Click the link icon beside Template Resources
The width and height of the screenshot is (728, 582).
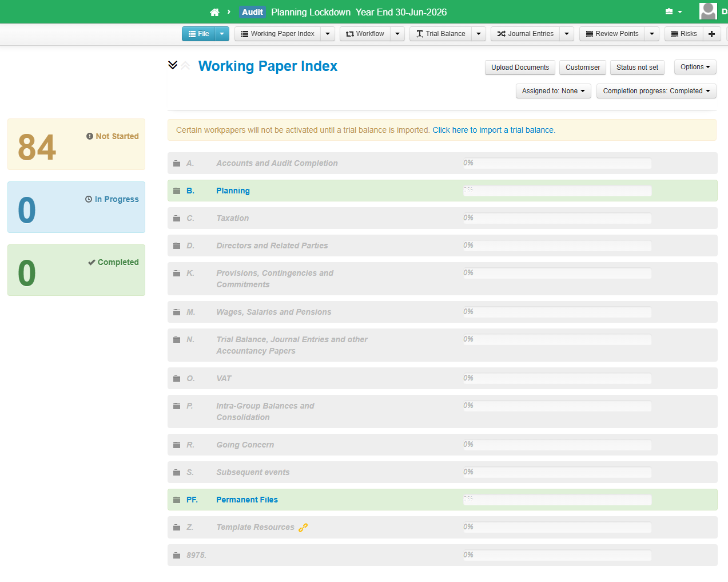tap(303, 528)
